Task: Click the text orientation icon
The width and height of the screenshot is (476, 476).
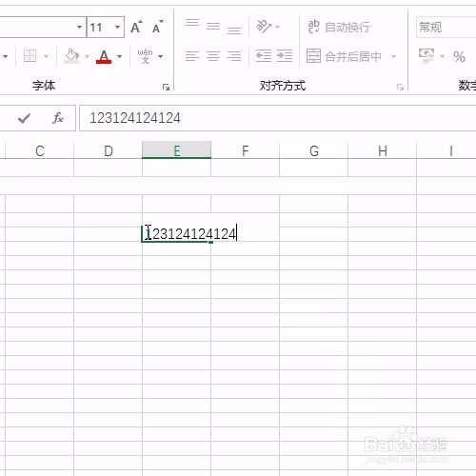Action: pyautogui.click(x=264, y=27)
